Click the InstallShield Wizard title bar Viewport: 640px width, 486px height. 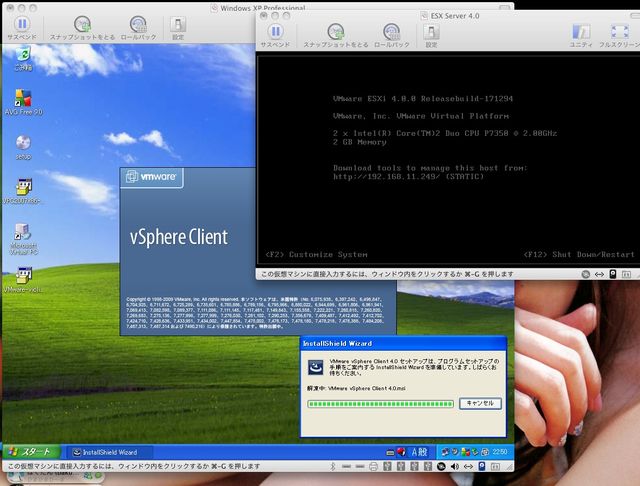403,343
